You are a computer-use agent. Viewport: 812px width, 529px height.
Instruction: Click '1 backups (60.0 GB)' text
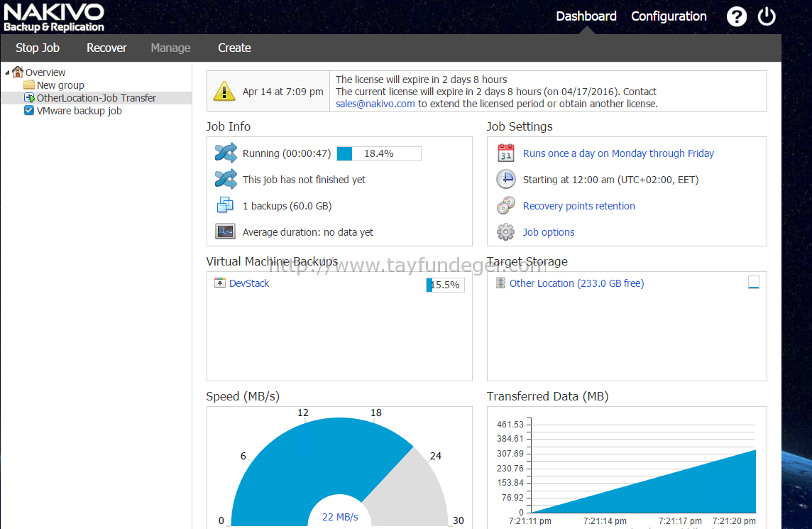click(x=287, y=206)
